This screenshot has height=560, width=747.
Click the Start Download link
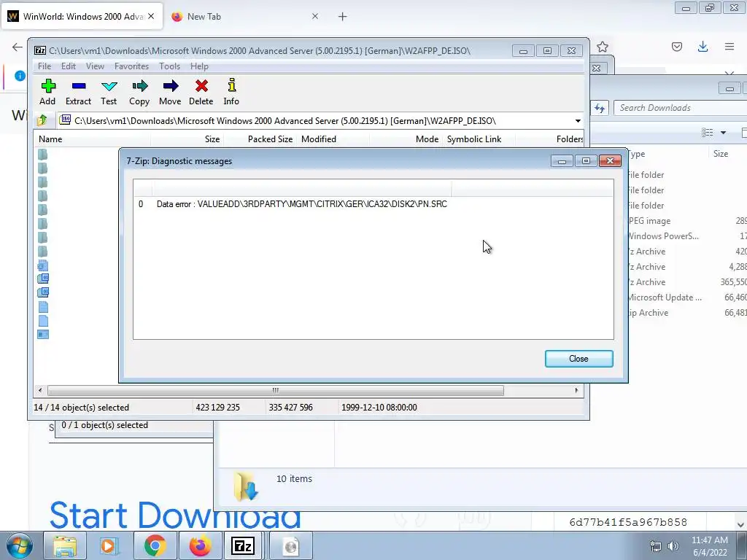tap(175, 515)
